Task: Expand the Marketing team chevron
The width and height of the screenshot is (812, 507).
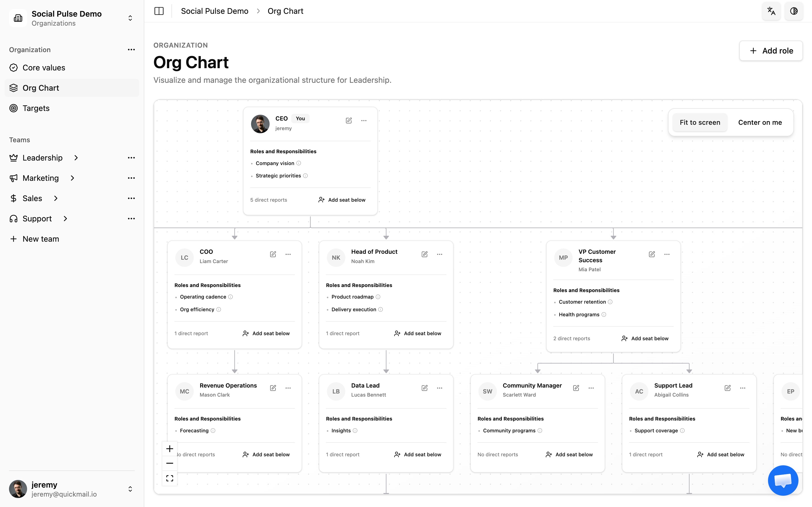Action: (72, 178)
